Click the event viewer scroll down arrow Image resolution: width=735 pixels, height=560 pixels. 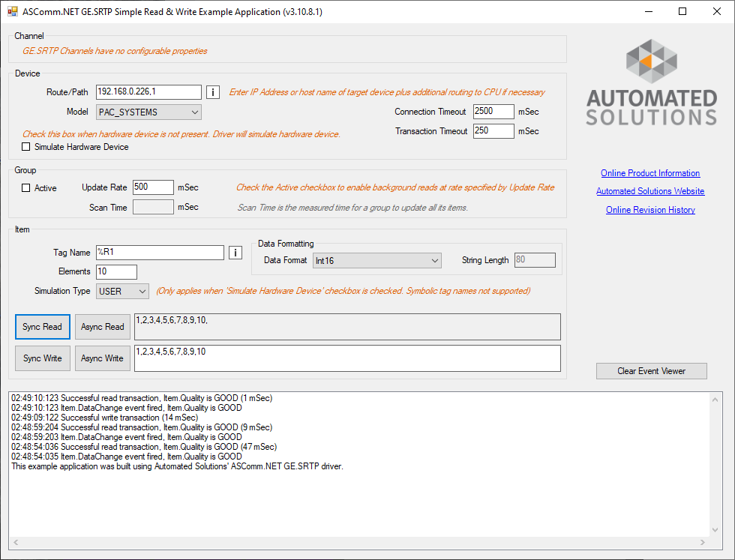[715, 530]
